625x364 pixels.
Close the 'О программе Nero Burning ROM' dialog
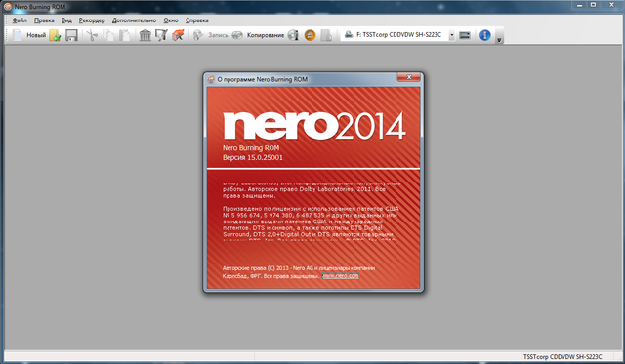(408, 77)
